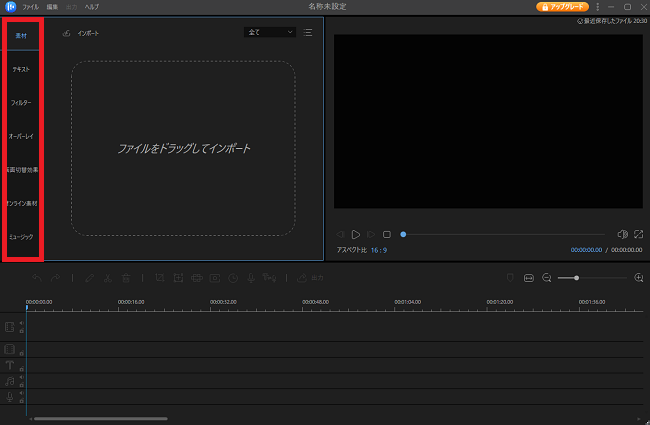Open the three-dot more options menu
The image size is (650, 425).
click(597, 7)
